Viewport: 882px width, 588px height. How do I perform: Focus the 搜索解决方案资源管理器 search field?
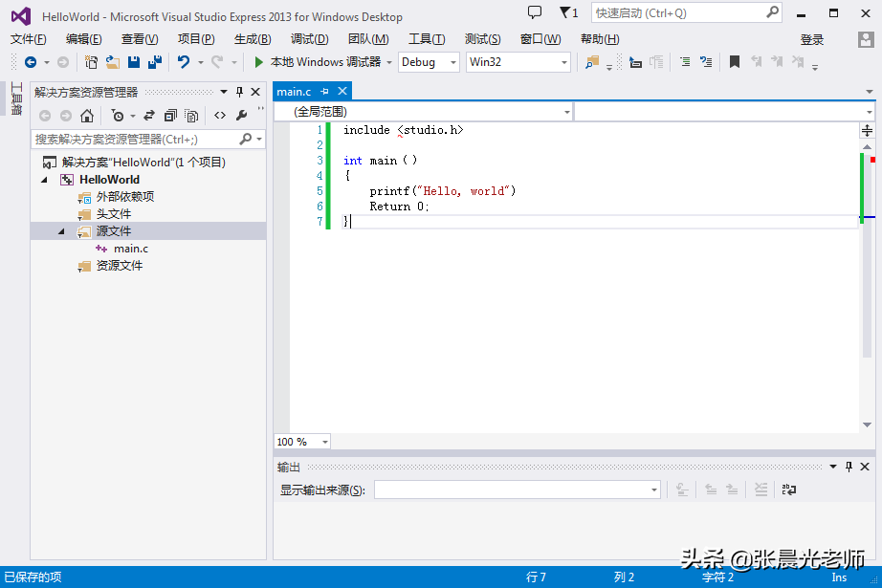point(148,139)
